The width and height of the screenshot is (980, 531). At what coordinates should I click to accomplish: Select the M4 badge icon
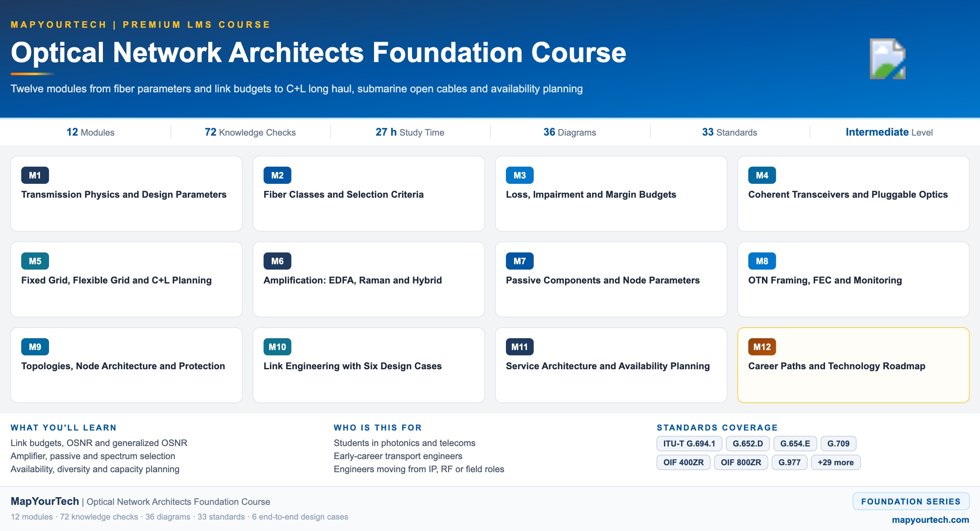[762, 175]
